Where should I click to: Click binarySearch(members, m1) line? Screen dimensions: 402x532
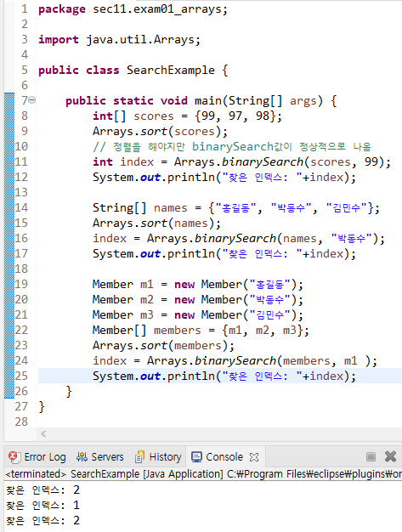click(x=235, y=360)
